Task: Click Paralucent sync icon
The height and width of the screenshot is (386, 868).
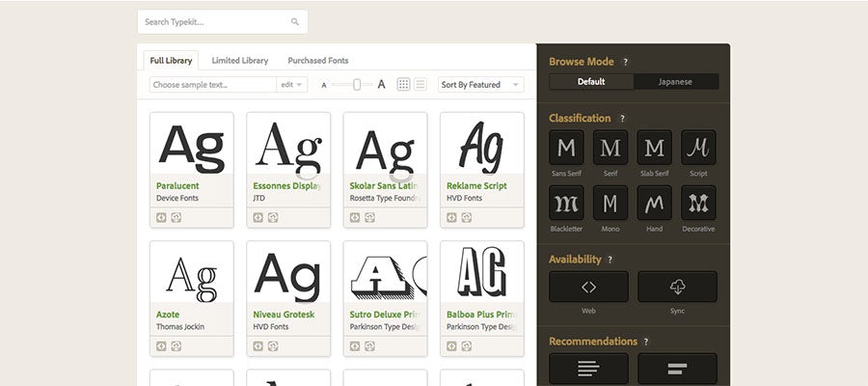Action: pyautogui.click(x=176, y=218)
